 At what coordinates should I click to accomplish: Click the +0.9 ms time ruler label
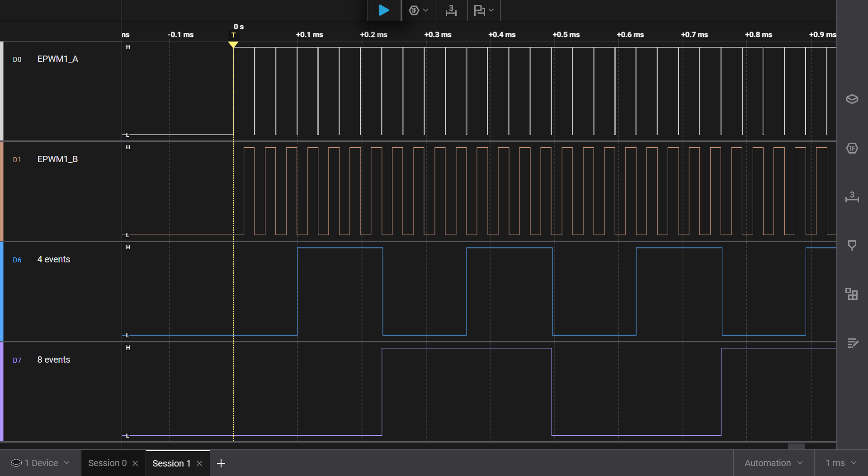[x=822, y=35]
